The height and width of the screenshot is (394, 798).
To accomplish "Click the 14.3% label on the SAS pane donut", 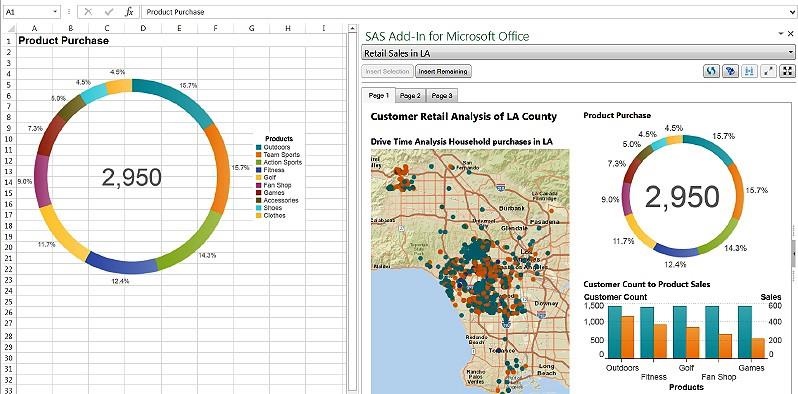I will point(735,248).
